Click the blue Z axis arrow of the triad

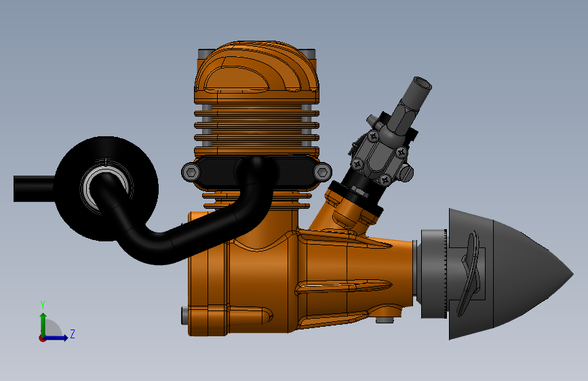(x=57, y=338)
